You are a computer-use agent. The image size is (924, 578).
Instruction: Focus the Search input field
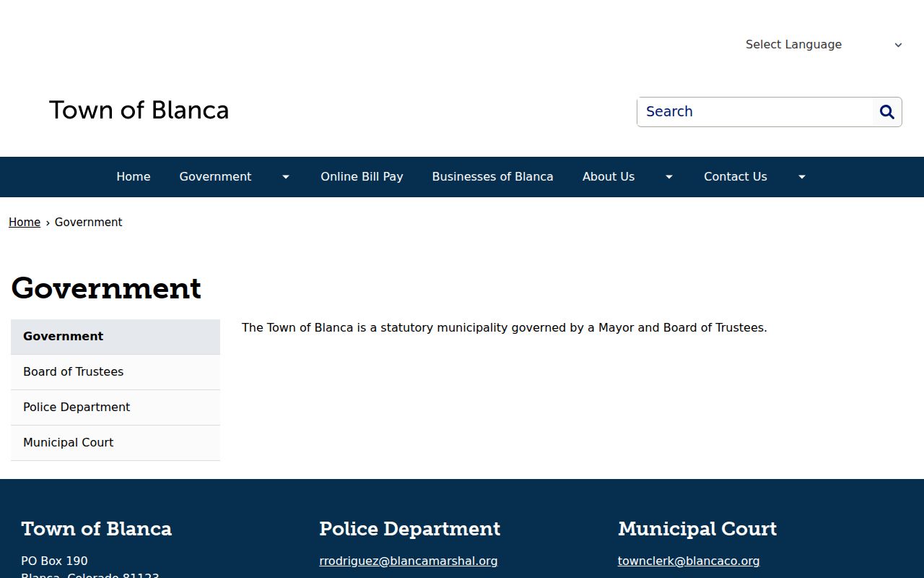coord(755,112)
